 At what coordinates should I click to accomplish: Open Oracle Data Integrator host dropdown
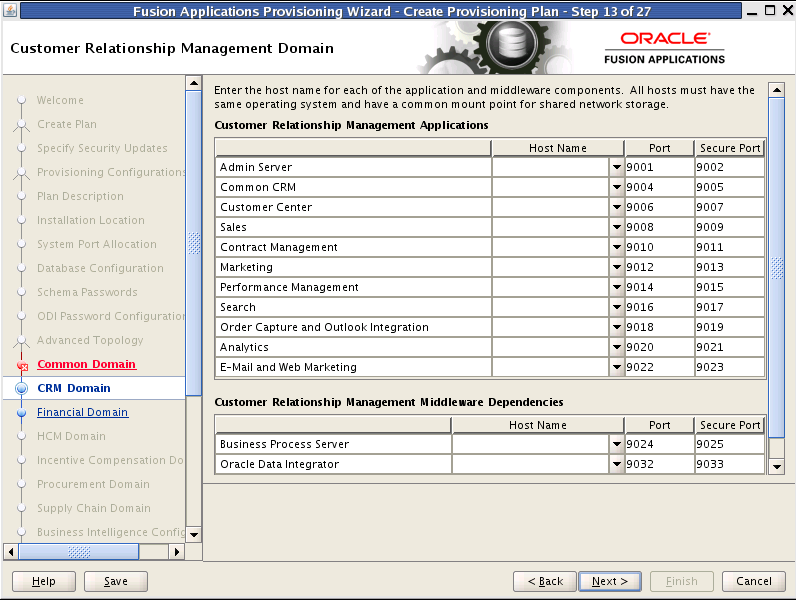(x=616, y=464)
